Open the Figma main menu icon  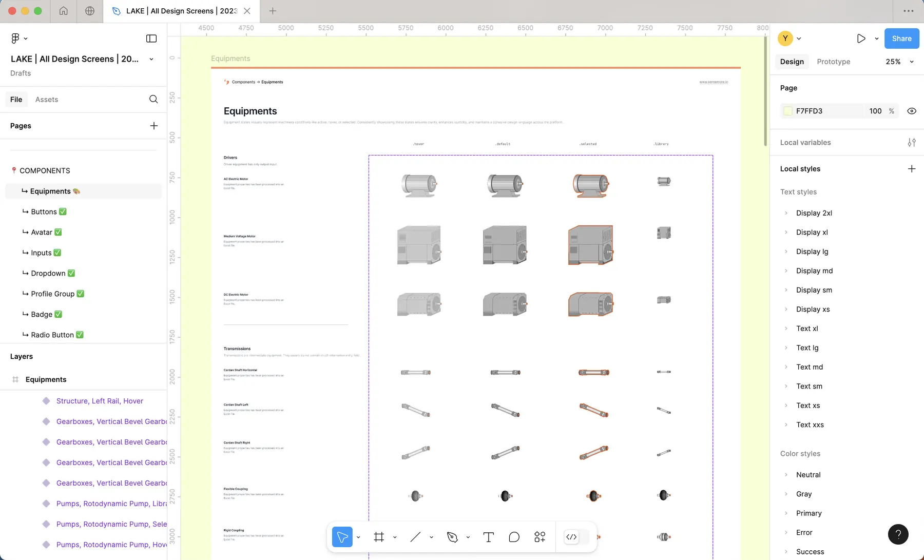15,38
